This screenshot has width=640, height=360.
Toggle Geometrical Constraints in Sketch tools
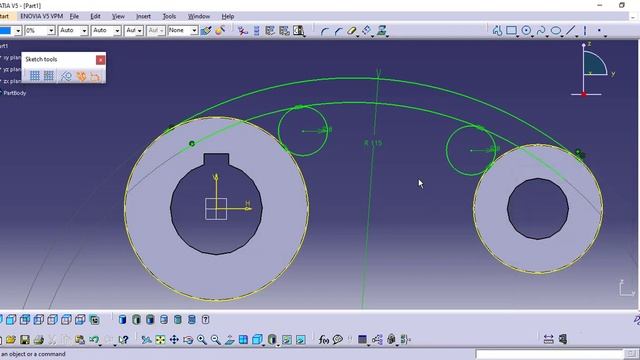click(x=81, y=76)
